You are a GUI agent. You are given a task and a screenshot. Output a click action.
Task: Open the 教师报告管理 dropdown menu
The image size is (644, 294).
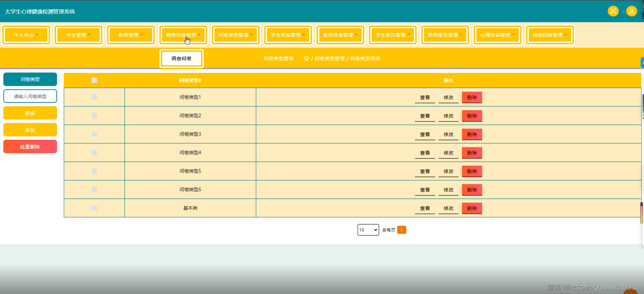pyautogui.click(x=445, y=35)
